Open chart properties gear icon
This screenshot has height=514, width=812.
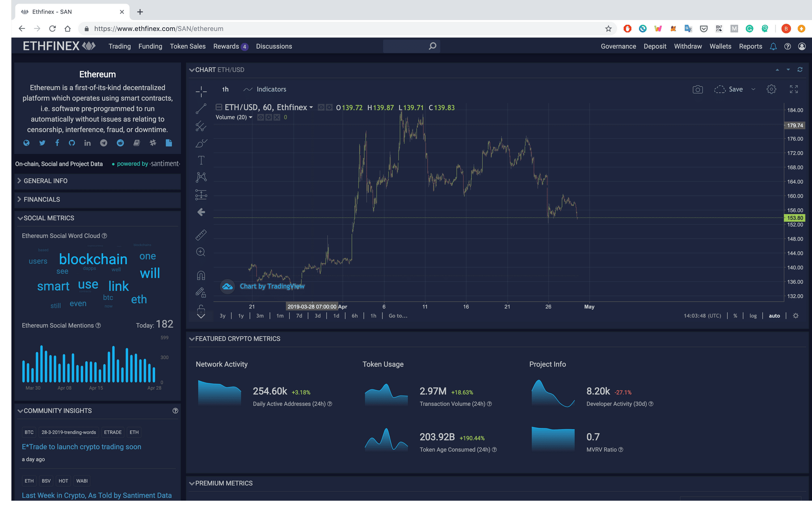[771, 89]
